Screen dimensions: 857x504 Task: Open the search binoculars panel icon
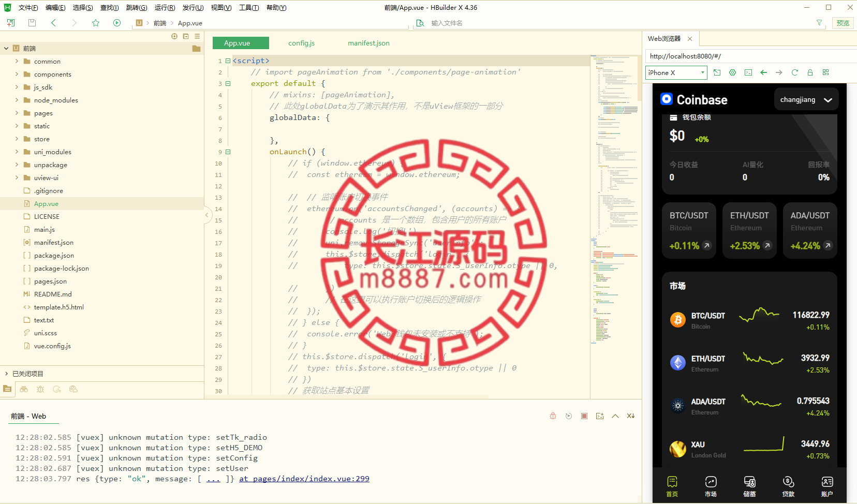pos(24,389)
